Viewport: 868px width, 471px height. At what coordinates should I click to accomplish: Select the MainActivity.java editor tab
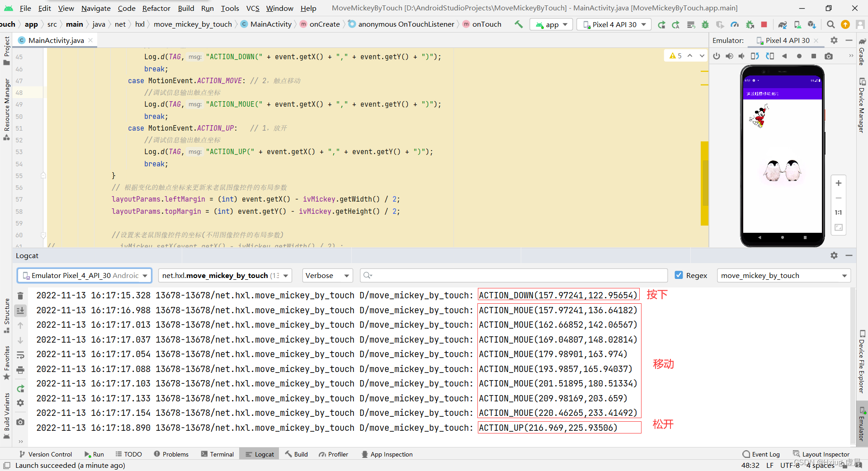point(55,40)
